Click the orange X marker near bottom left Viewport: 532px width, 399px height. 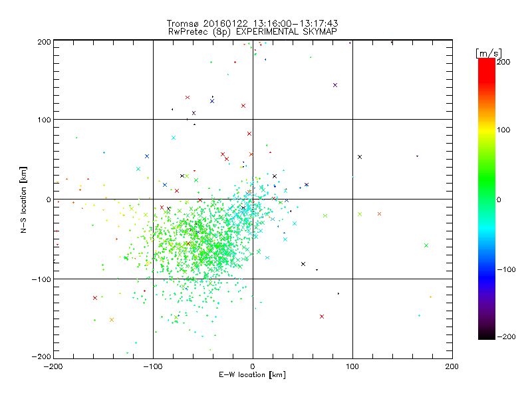click(112, 320)
